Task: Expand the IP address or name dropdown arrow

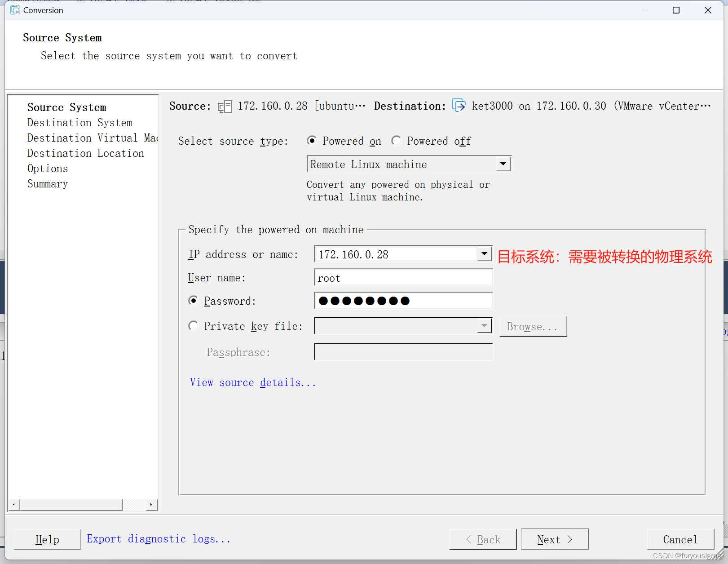Action: [484, 254]
